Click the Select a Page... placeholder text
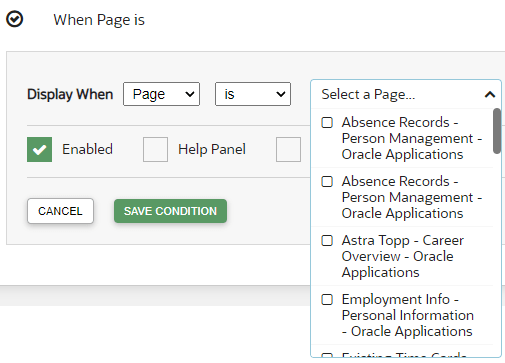 [x=368, y=94]
